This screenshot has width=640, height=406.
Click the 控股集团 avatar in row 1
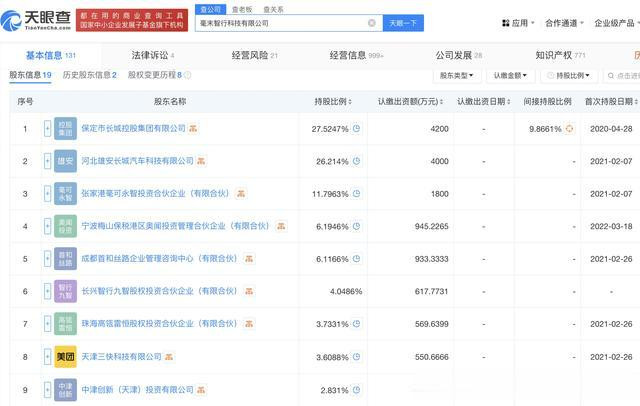(x=65, y=129)
